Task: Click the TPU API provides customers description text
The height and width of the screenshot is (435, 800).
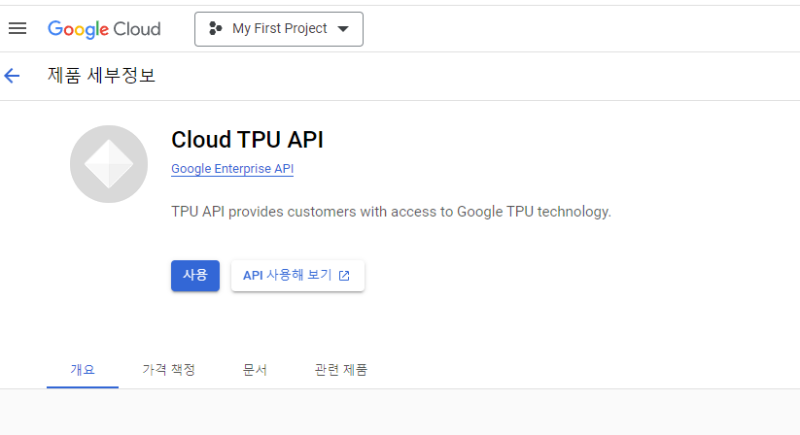Action: [x=391, y=212]
